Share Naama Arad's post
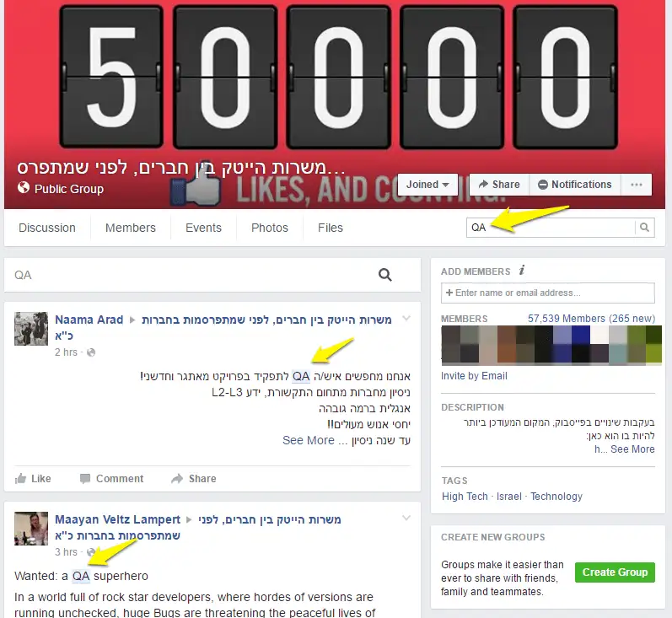The width and height of the screenshot is (672, 618). pos(194,478)
